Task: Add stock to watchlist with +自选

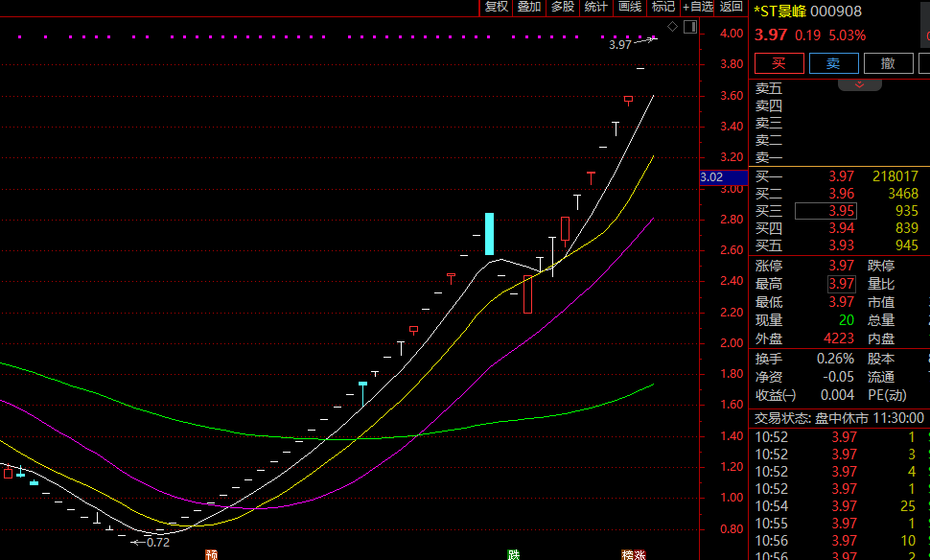Action: [x=697, y=8]
